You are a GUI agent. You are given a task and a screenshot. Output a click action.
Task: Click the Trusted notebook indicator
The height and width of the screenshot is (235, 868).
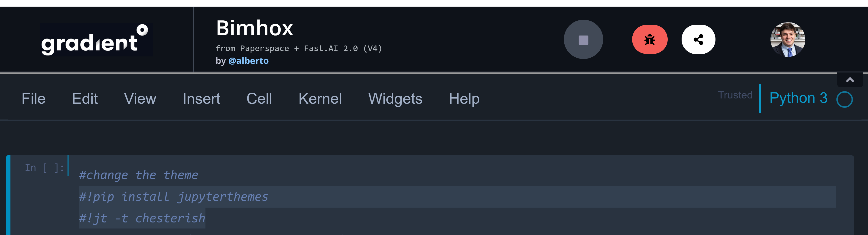[735, 95]
